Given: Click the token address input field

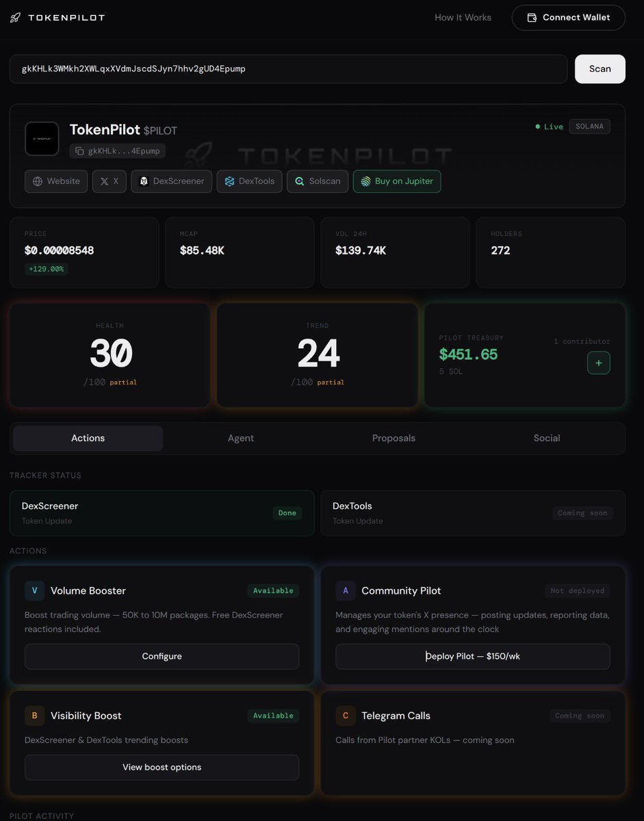Looking at the screenshot, I should coord(289,69).
